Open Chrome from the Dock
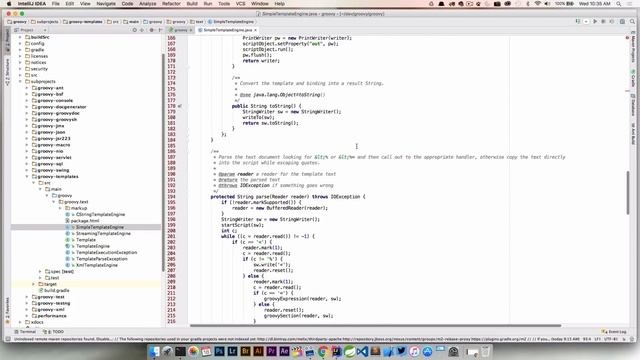Viewport: 640px width, 360px height. pos(323,351)
